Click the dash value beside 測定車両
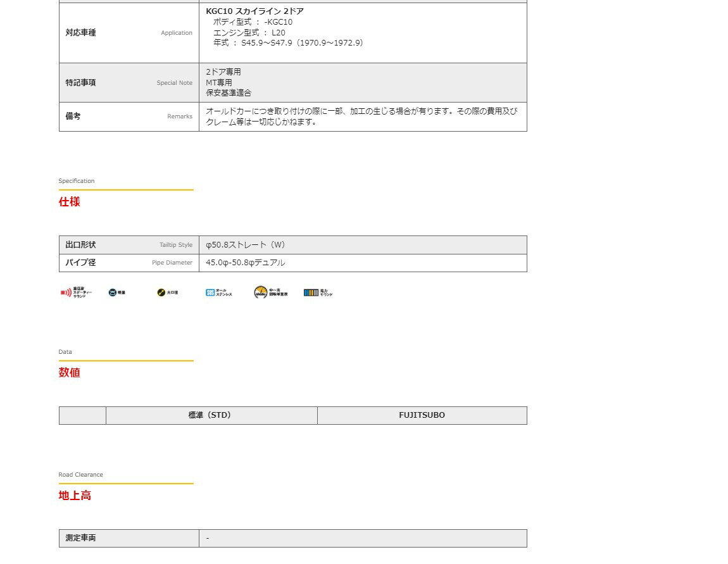 (208, 539)
